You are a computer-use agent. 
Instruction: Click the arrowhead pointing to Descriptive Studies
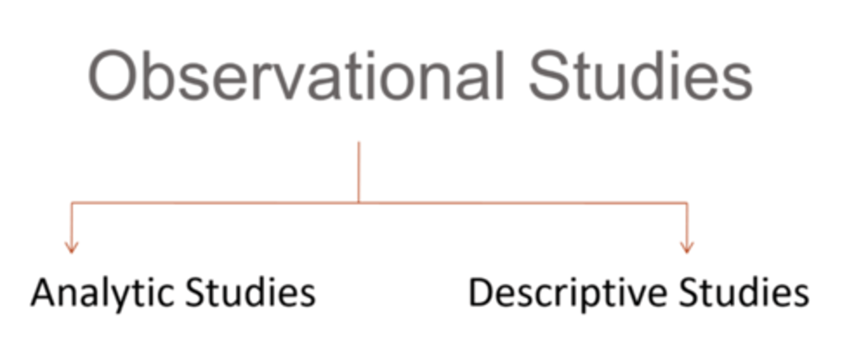687,247
